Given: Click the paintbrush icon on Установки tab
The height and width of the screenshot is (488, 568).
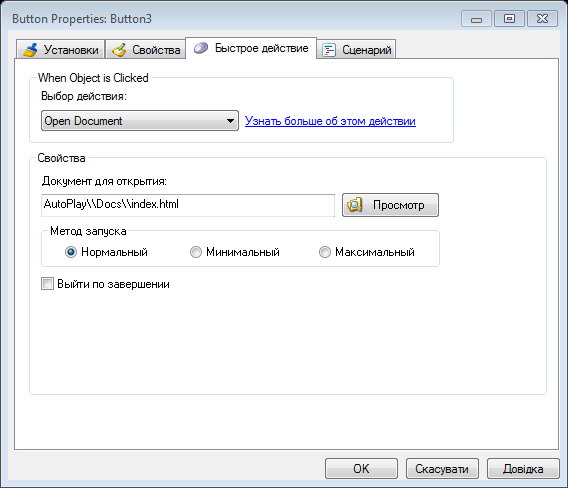Looking at the screenshot, I should pos(31,50).
